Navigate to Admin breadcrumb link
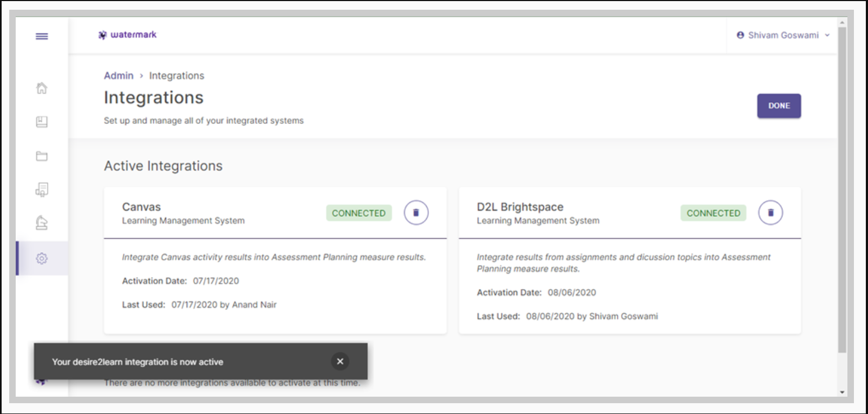This screenshot has height=414, width=868. point(119,76)
